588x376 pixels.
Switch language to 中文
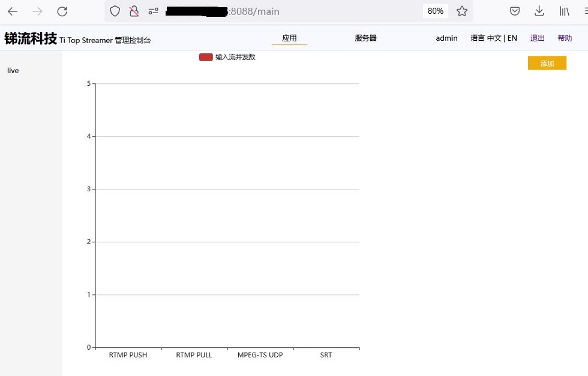pyautogui.click(x=494, y=38)
